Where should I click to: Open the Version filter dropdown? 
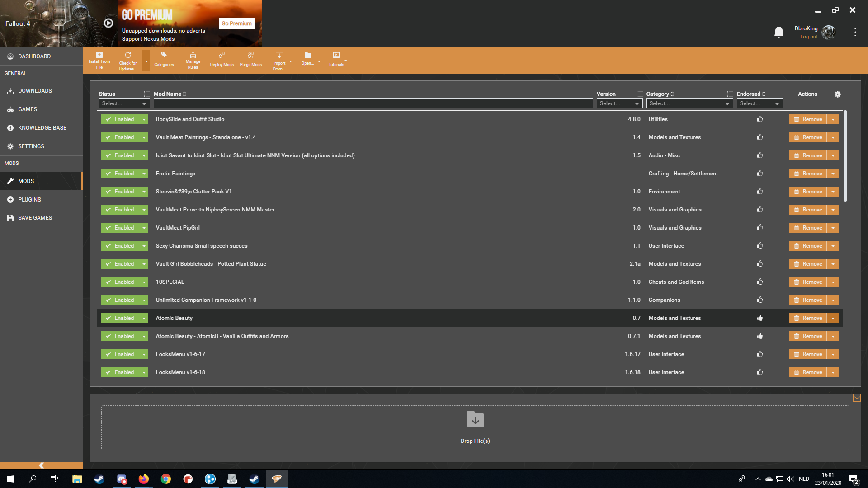(x=619, y=103)
